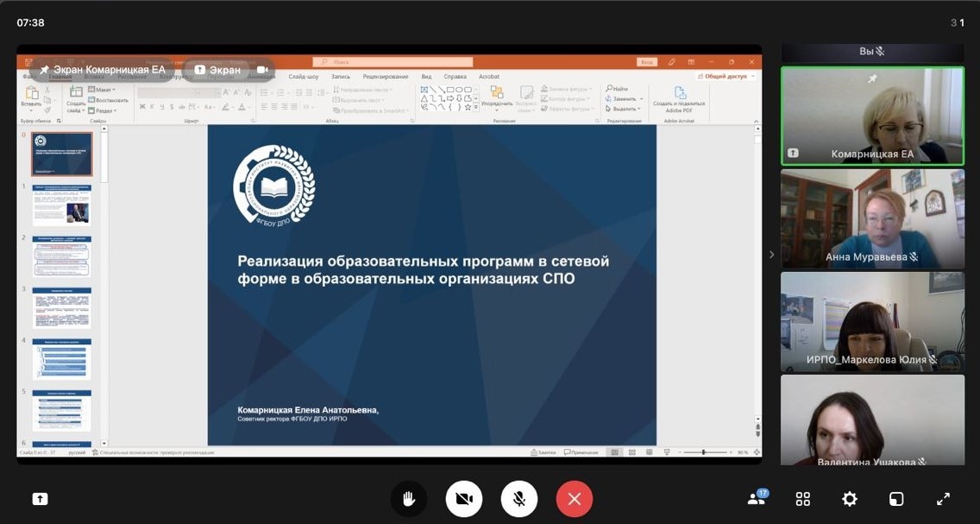980x524 pixels.
Task: Leave the call with red button
Action: (x=575, y=499)
